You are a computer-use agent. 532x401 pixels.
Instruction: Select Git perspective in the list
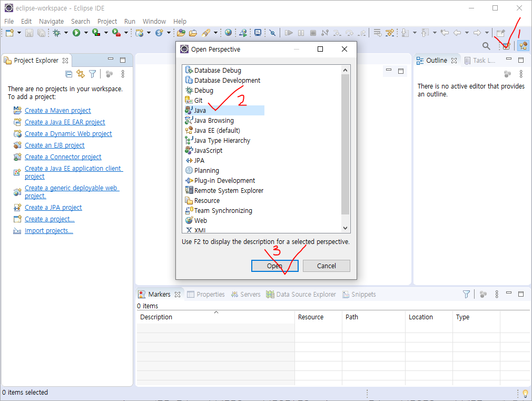[x=194, y=101]
